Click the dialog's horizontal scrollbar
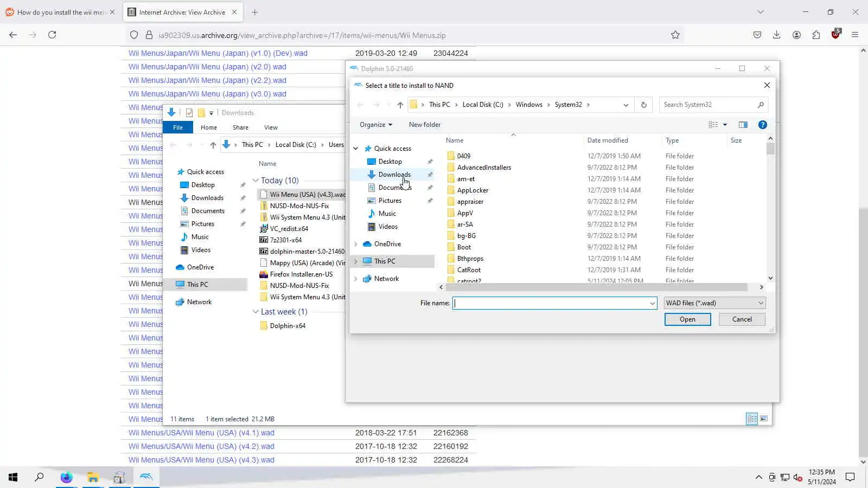The height and width of the screenshot is (488, 868). pos(597,287)
